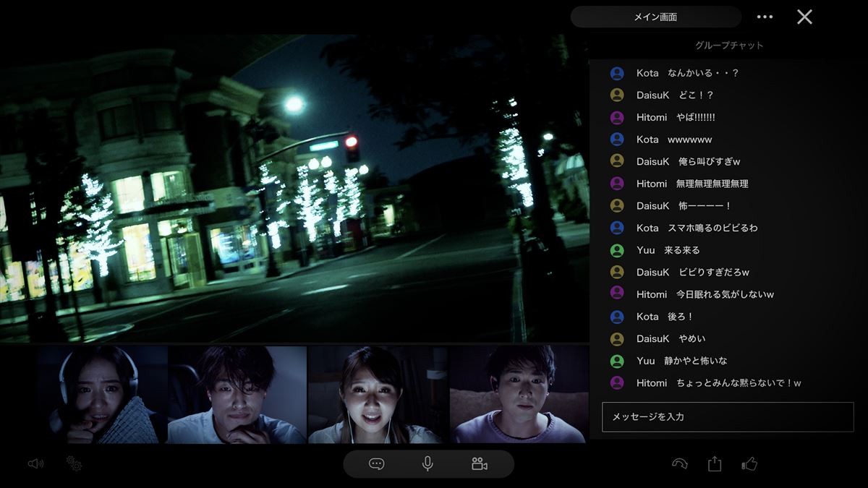Viewport: 868px width, 488px height.
Task: Select the main street night video
Action: [x=293, y=188]
